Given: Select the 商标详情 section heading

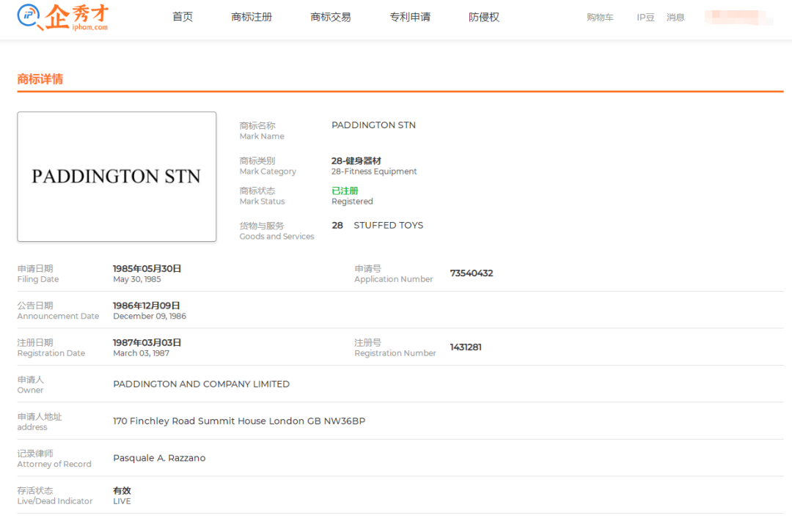Looking at the screenshot, I should coord(40,79).
